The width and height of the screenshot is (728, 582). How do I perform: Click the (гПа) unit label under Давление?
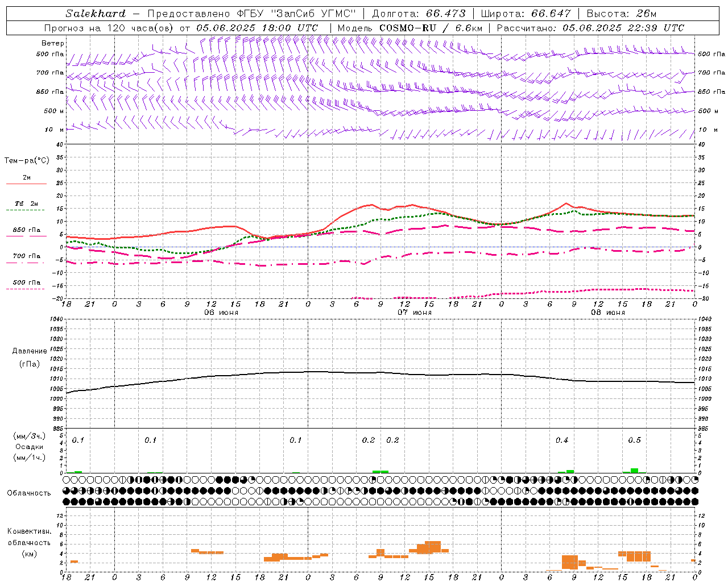pyautogui.click(x=30, y=364)
